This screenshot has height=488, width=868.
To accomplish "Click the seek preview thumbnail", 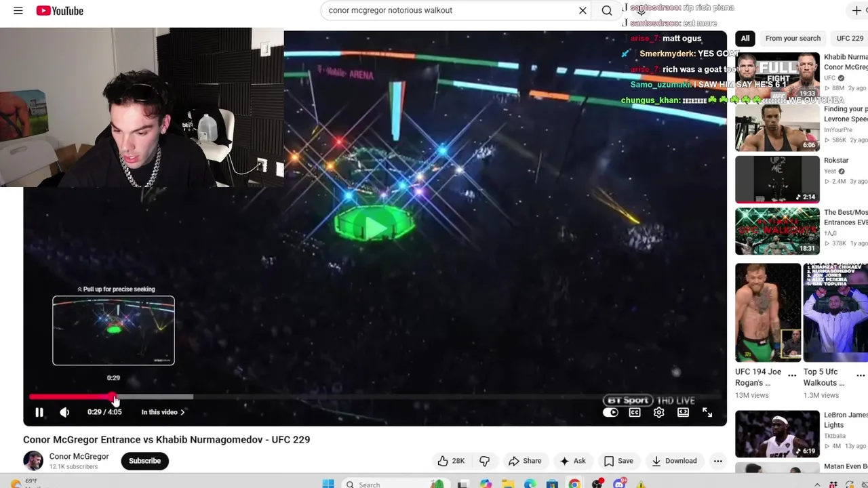I will click(113, 331).
